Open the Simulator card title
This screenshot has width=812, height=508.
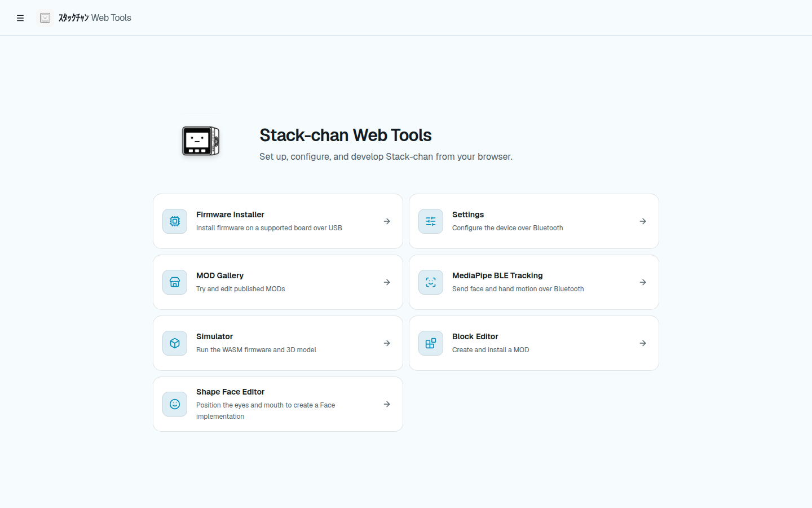(x=214, y=336)
